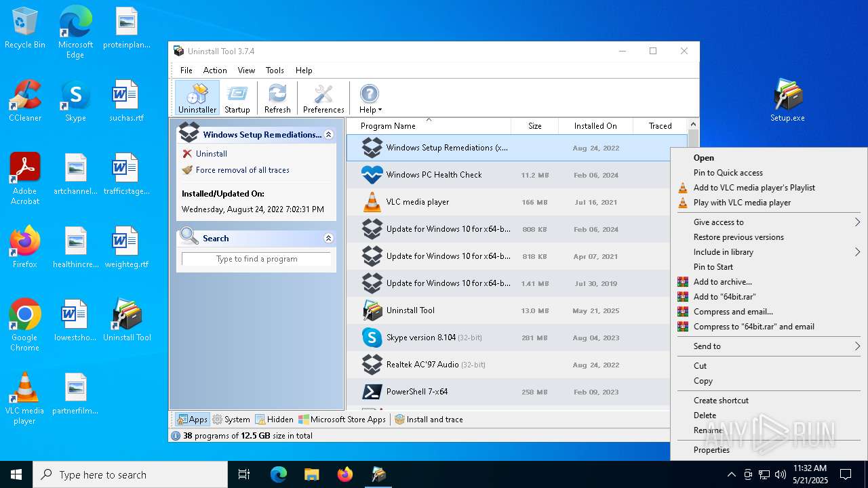Click the Microsoft Edge taskbar icon

(x=279, y=474)
